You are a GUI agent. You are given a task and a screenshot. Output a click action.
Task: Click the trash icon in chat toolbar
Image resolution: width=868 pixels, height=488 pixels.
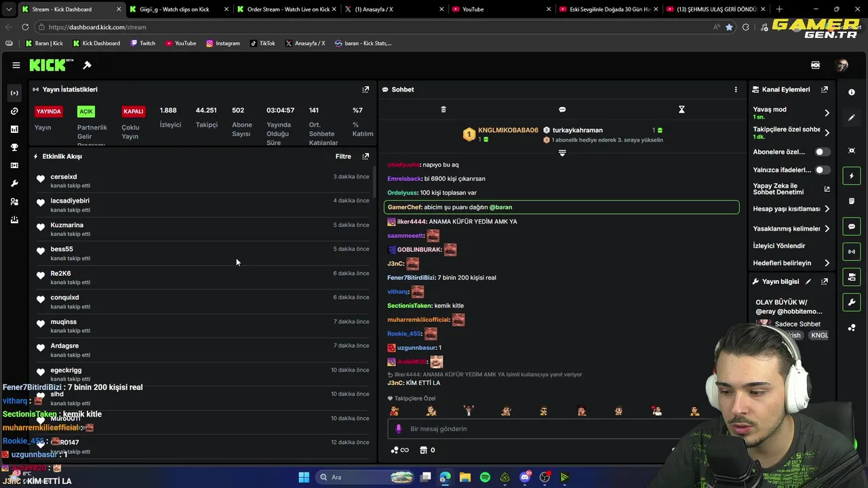coord(443,109)
